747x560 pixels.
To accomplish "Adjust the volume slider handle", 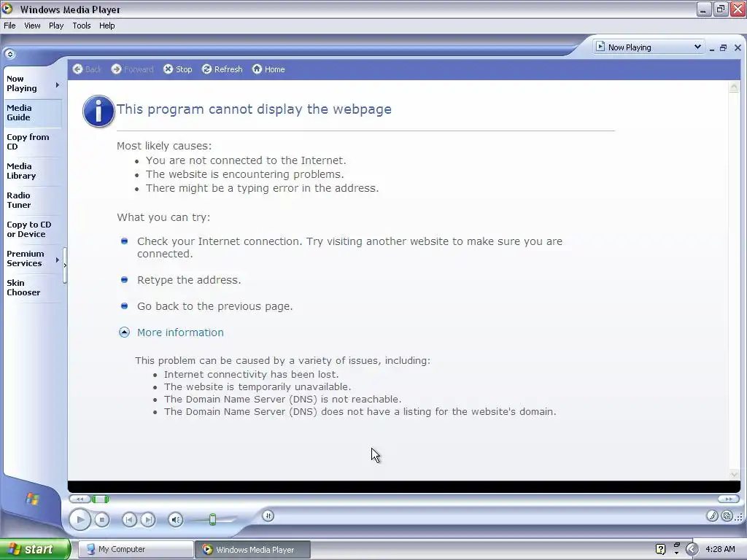I will pos(213,519).
